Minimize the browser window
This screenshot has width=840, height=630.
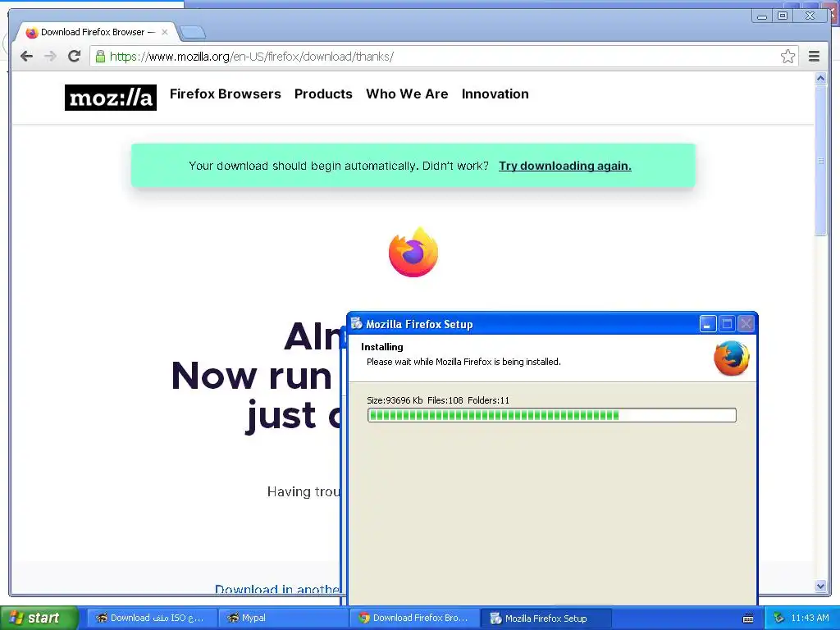point(762,16)
